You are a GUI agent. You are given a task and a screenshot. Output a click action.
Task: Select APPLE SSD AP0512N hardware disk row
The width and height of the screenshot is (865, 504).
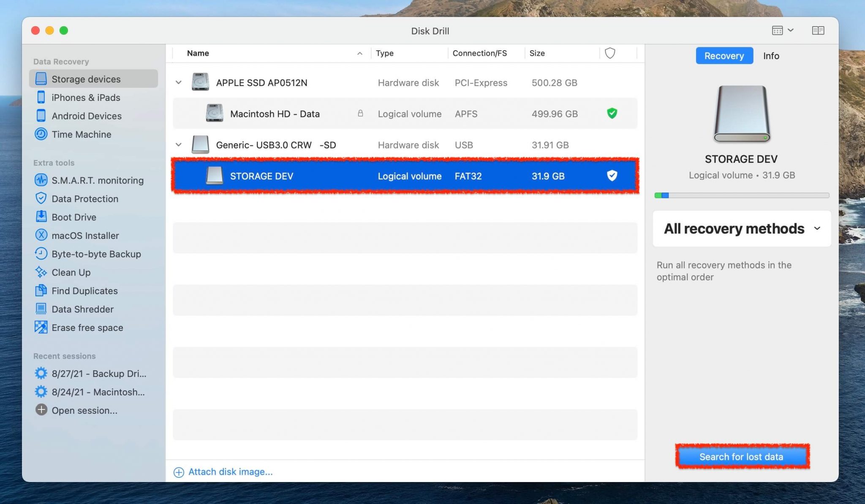405,83
